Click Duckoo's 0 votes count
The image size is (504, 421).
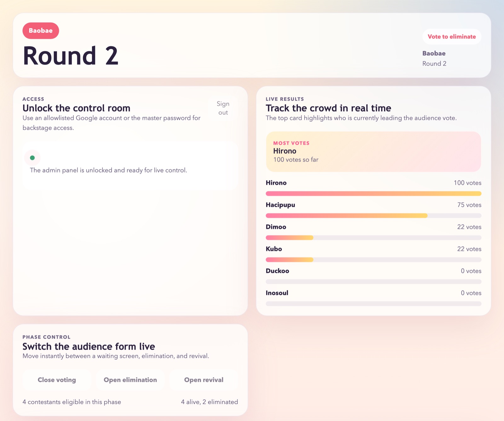click(471, 271)
